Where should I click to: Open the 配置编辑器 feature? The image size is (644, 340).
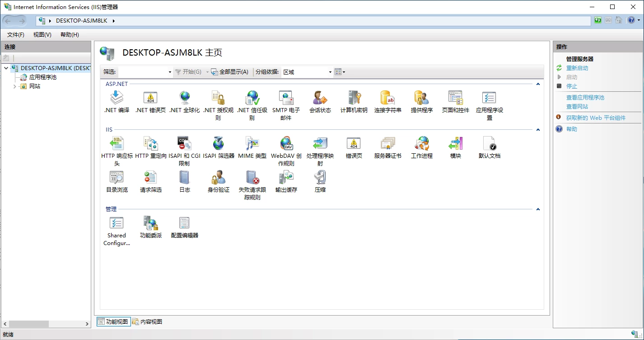point(184,227)
